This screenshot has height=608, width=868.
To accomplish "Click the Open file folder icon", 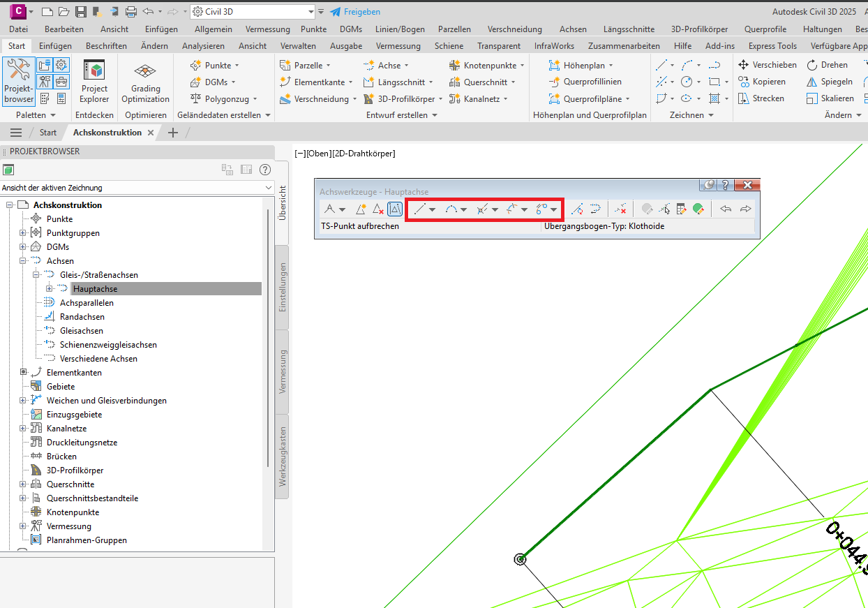I will (x=63, y=12).
